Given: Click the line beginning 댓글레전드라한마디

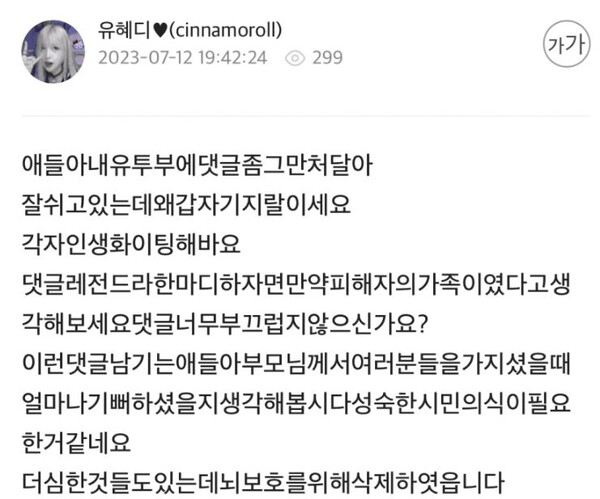Looking at the screenshot, I should point(296,284).
